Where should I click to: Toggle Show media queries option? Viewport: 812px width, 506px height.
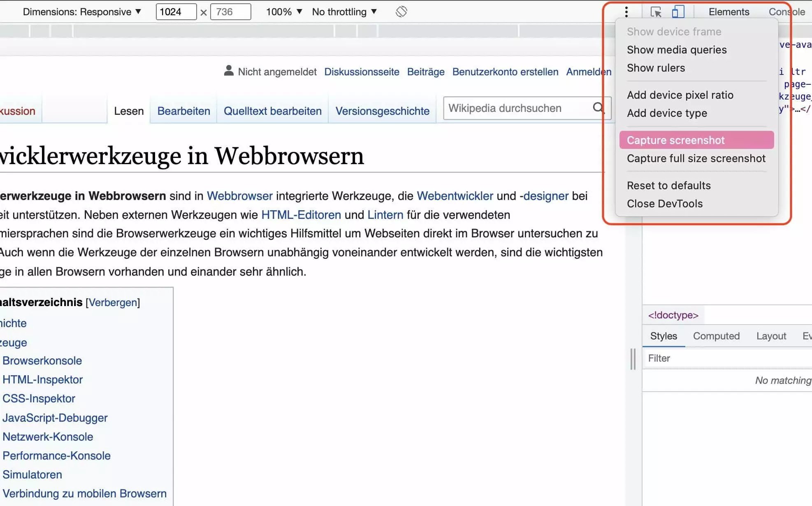coord(677,50)
